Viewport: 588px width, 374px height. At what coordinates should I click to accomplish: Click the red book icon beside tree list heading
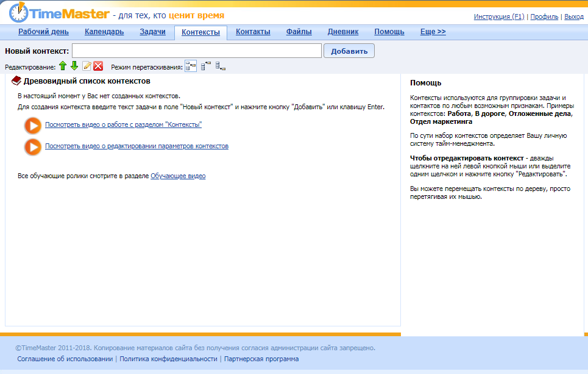(x=16, y=81)
